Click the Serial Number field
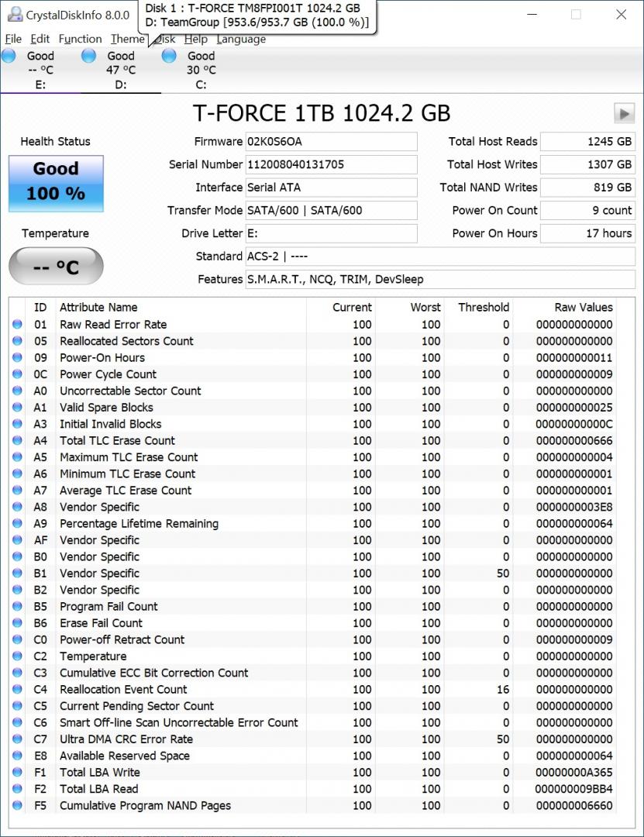This screenshot has height=837, width=644. click(331, 164)
